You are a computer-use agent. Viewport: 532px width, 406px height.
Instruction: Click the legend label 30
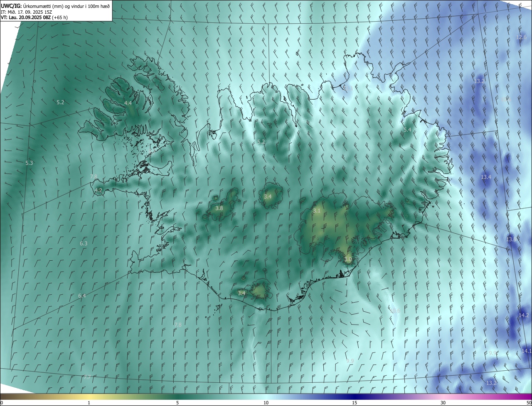pos(443,403)
